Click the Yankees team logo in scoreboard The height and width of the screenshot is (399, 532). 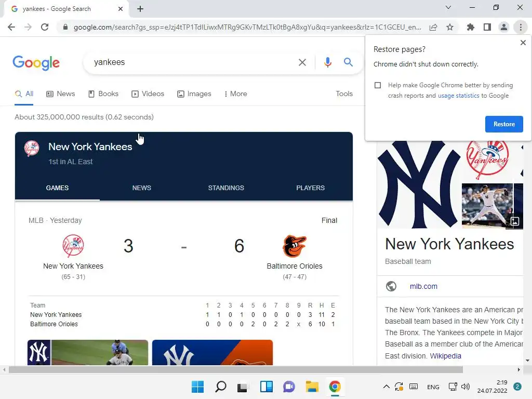coord(73,246)
